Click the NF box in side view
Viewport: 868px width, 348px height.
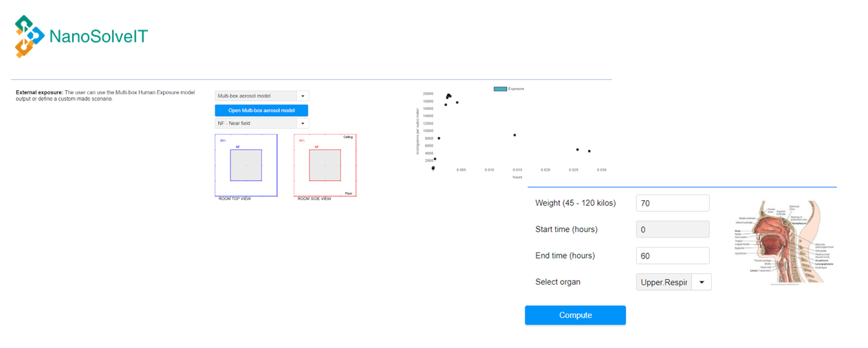[325, 165]
